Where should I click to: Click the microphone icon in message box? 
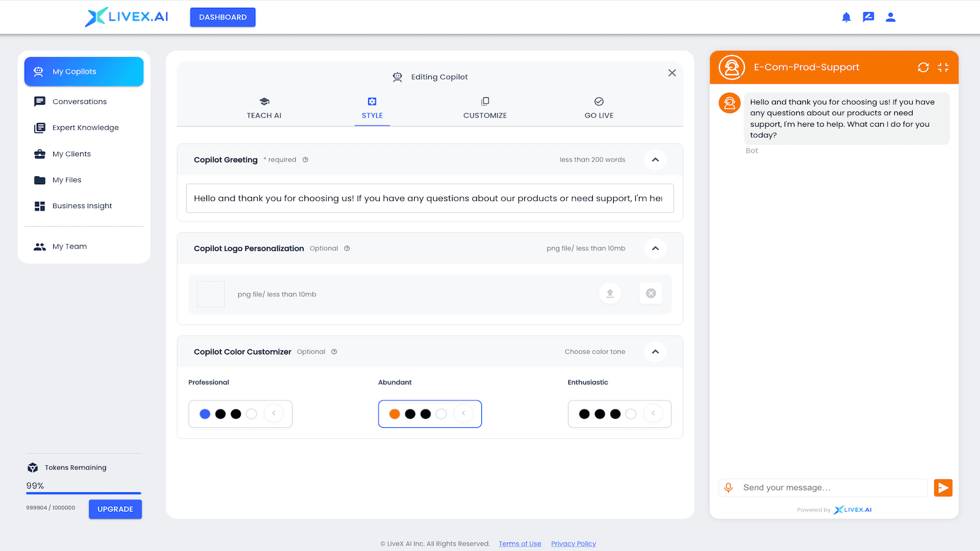728,488
